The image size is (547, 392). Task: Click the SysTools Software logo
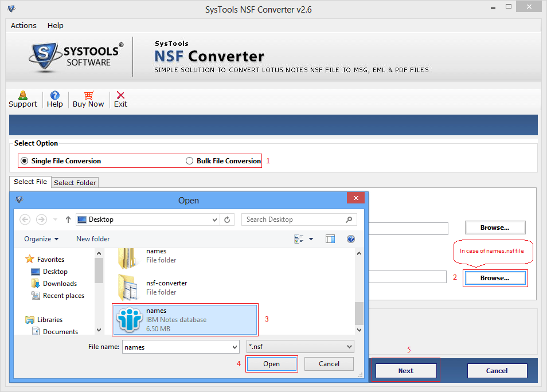click(x=76, y=57)
